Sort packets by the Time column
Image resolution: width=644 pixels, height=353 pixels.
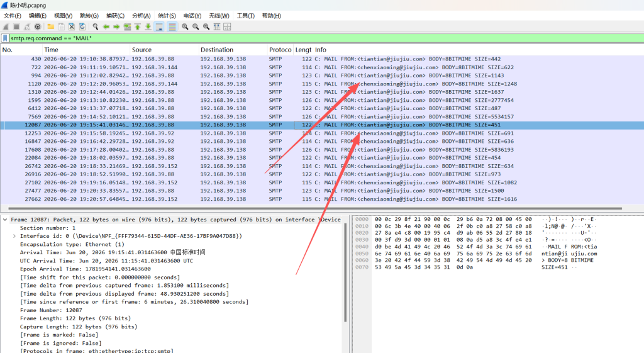86,50
